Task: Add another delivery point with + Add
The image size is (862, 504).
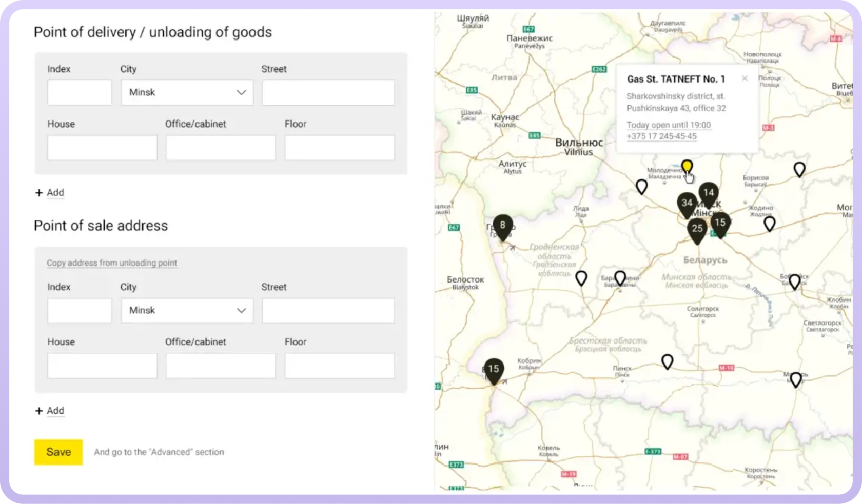Action: click(x=50, y=193)
